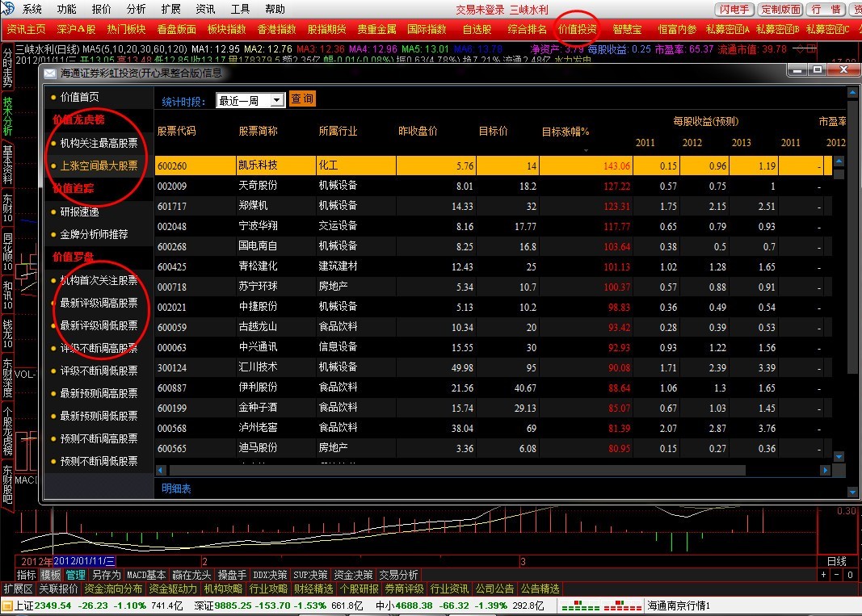Select 赢在龙头 indicator tab
Image resolution: width=862 pixels, height=616 pixels.
click(191, 575)
